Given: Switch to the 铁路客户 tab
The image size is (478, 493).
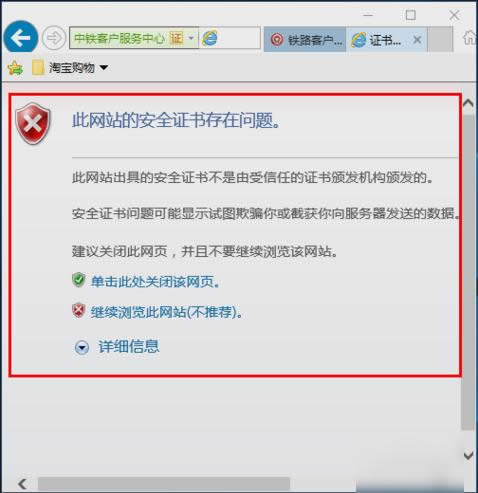Looking at the screenshot, I should click(x=305, y=40).
